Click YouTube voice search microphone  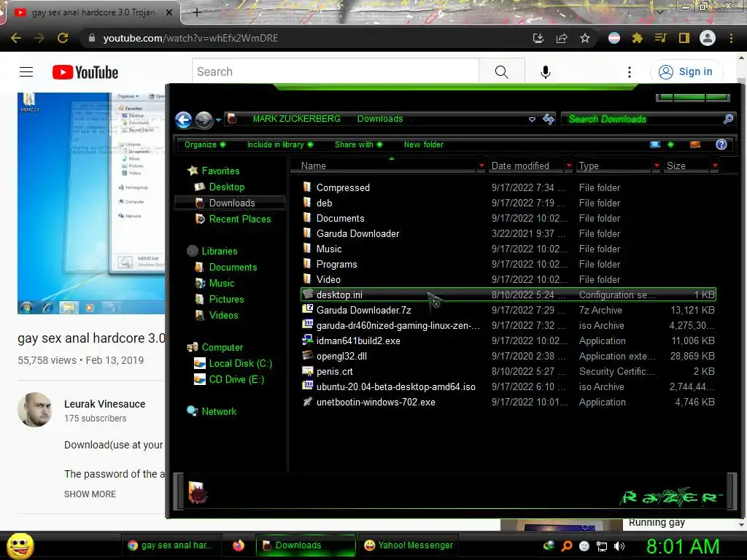pos(546,72)
